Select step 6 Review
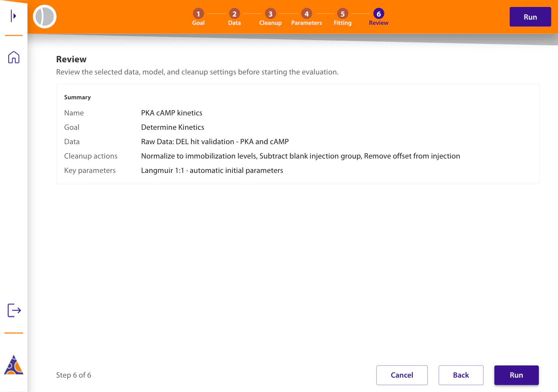Viewport: 558px width, 392px height. 378,17
